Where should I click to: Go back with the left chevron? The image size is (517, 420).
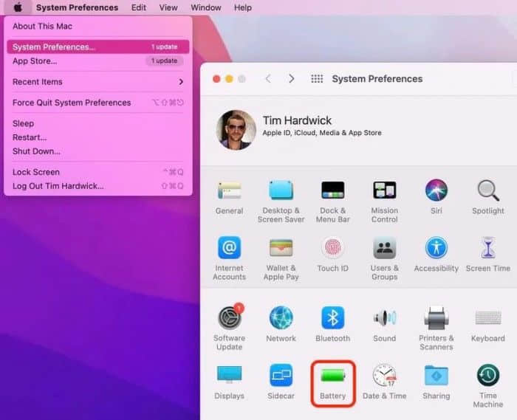(268, 79)
